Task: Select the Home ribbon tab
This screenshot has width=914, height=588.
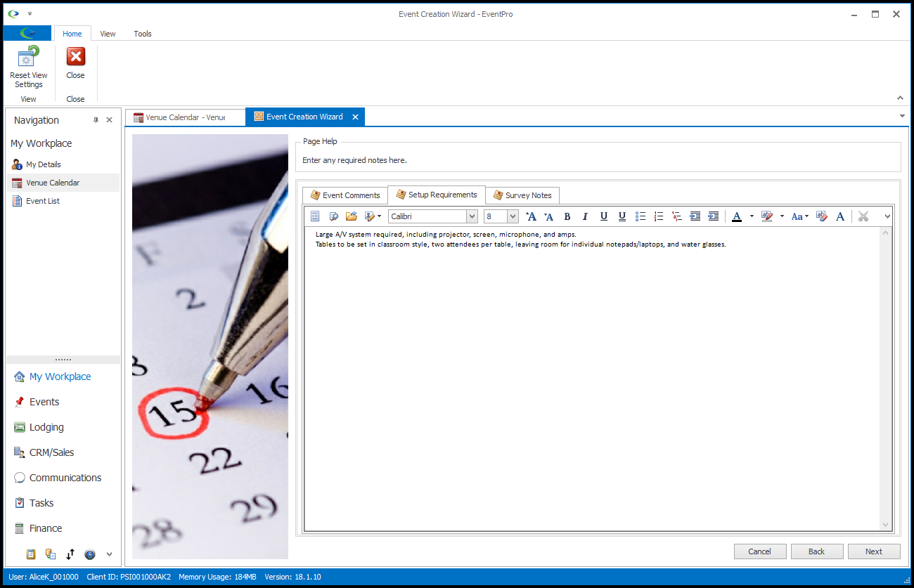Action: pyautogui.click(x=72, y=34)
